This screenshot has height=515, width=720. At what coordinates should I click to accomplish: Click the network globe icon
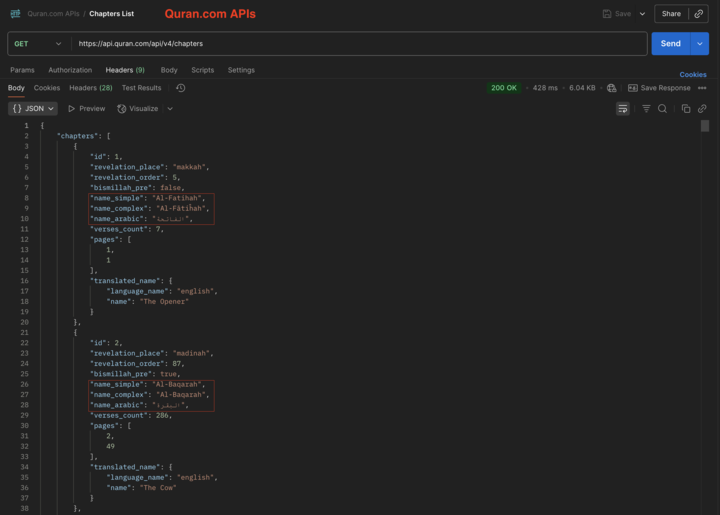(x=612, y=88)
